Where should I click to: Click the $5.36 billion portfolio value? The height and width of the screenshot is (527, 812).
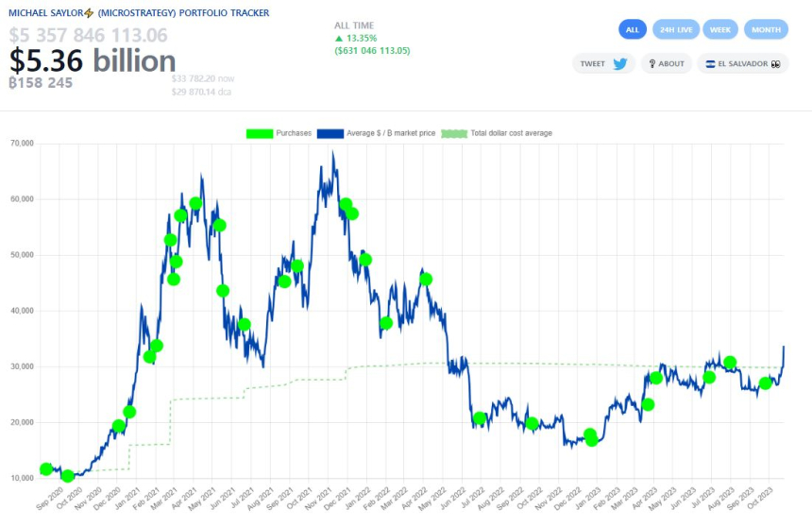pyautogui.click(x=93, y=61)
